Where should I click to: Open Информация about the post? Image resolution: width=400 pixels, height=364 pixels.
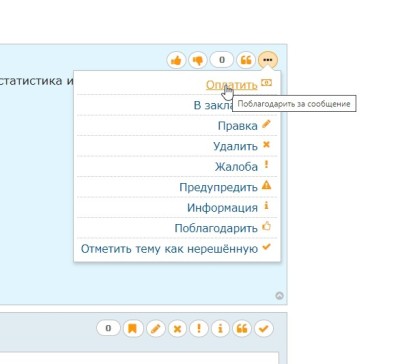222,208
